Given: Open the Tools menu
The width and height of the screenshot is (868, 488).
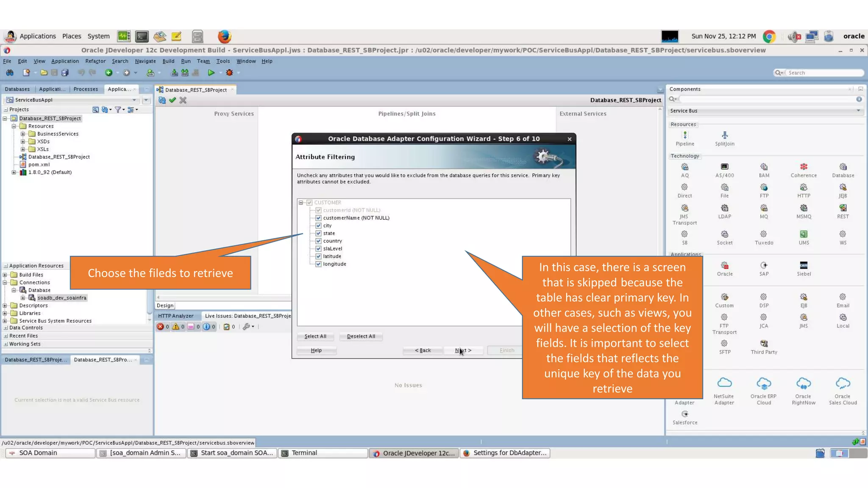Looking at the screenshot, I should (223, 61).
